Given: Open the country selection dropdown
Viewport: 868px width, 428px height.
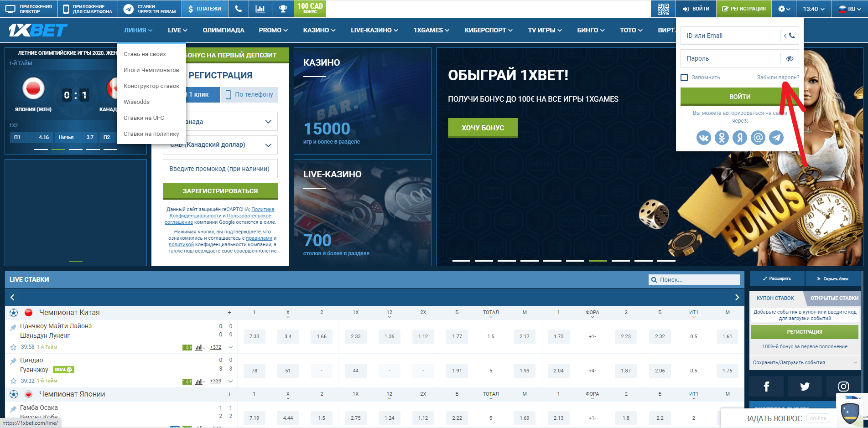Looking at the screenshot, I should (220, 122).
